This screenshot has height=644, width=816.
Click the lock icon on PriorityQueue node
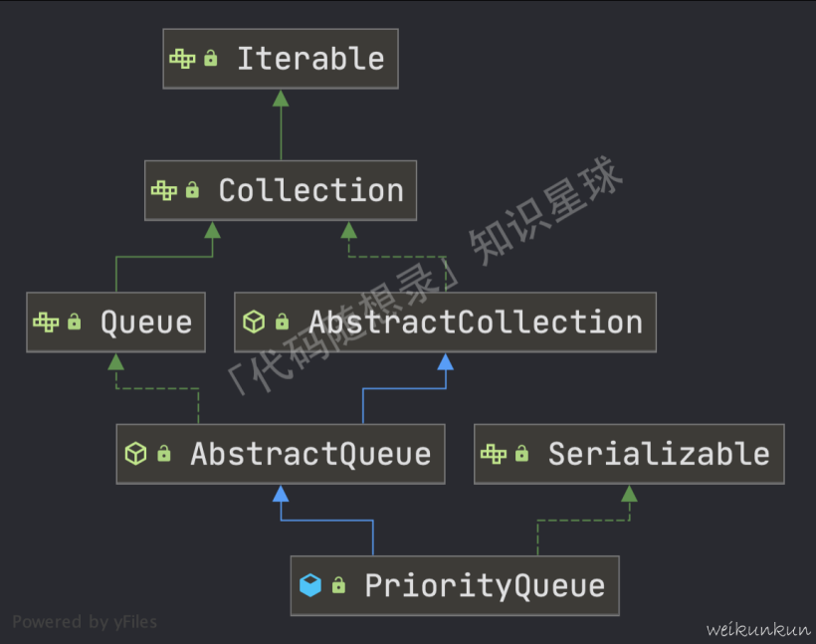pyautogui.click(x=338, y=585)
